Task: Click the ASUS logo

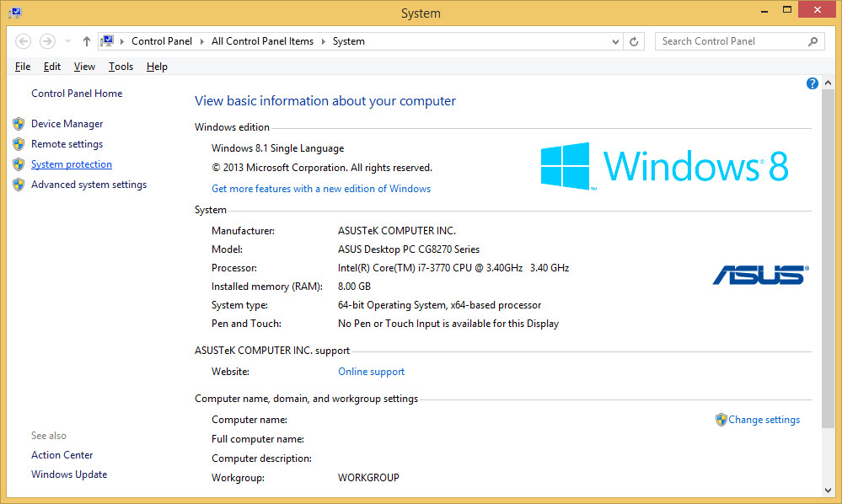Action: 760,275
